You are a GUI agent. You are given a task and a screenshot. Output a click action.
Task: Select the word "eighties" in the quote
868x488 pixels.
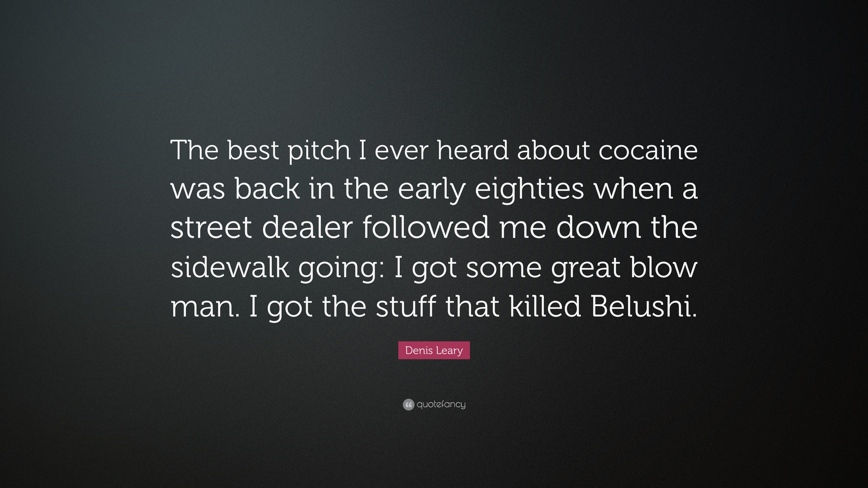point(529,189)
